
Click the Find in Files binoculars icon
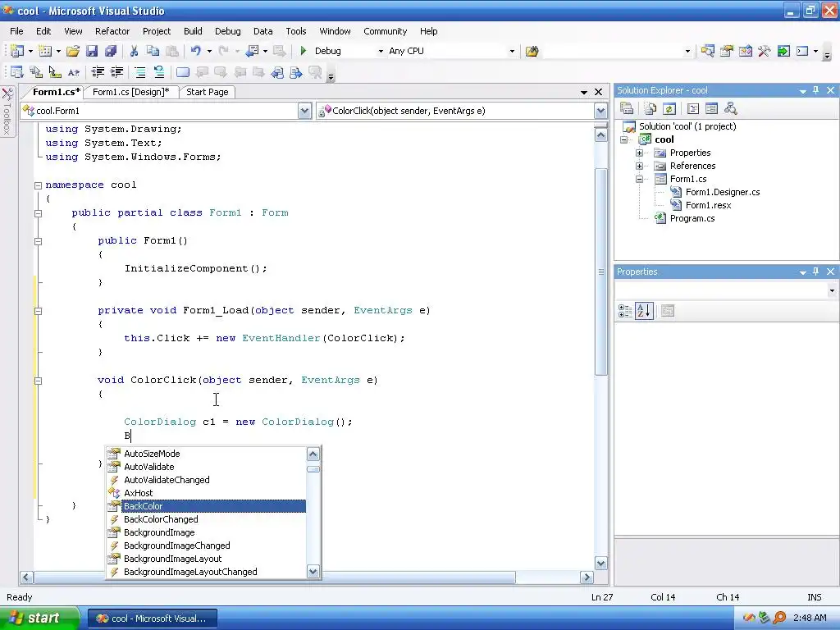pos(532,51)
